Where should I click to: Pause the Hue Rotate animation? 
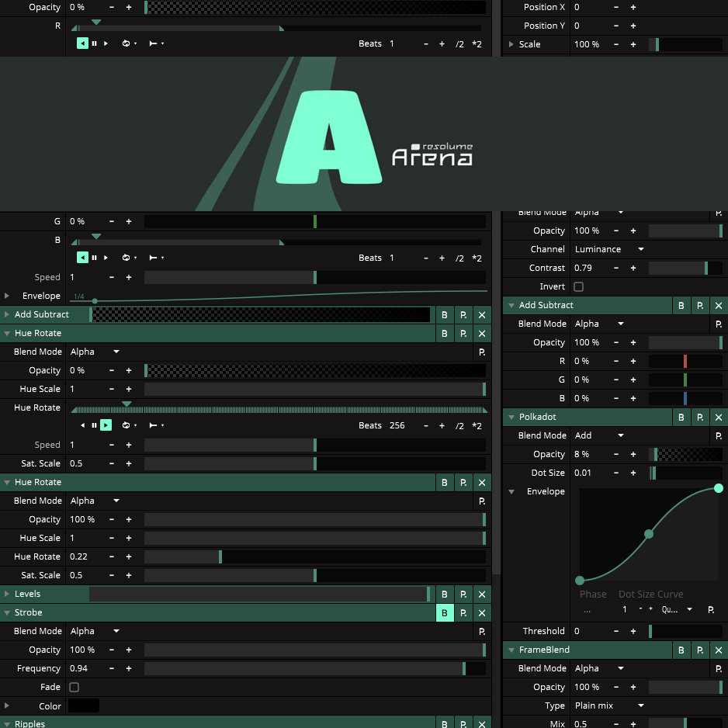[94, 425]
